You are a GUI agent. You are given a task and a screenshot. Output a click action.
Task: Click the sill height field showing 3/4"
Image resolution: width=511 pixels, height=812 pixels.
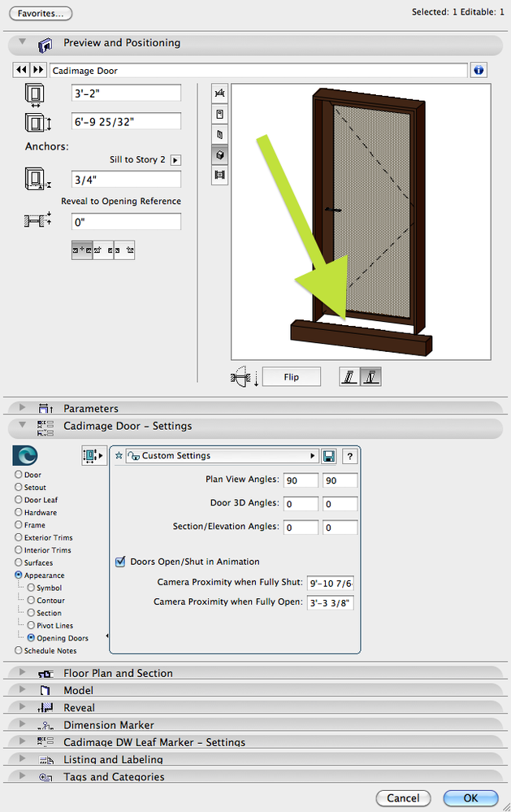(x=126, y=180)
